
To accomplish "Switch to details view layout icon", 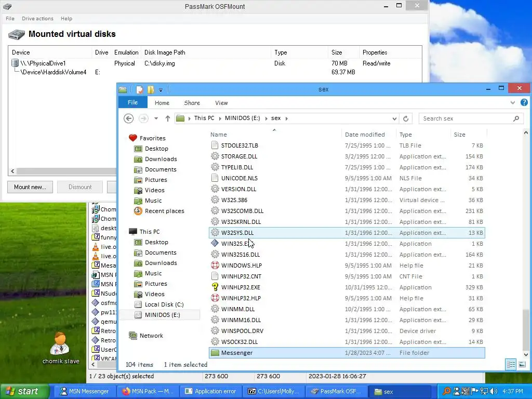I will (511, 364).
